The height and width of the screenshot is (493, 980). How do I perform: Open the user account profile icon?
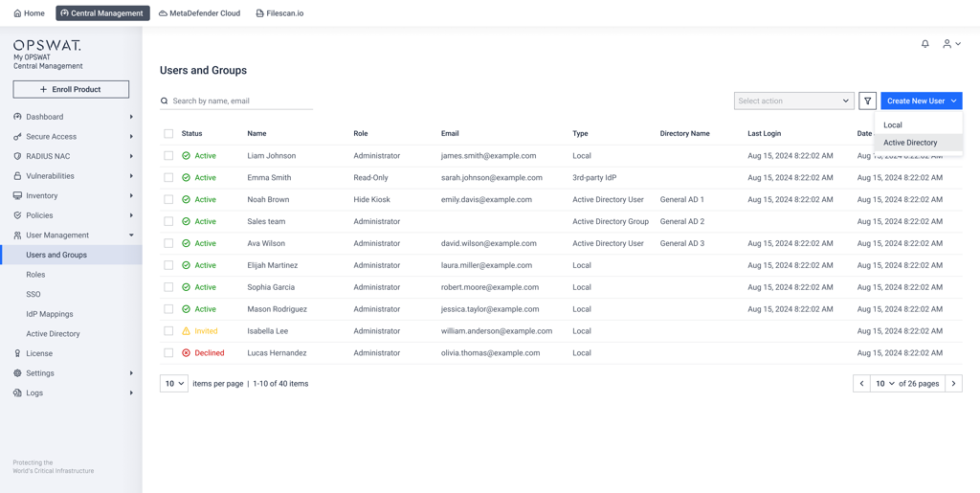(x=952, y=44)
